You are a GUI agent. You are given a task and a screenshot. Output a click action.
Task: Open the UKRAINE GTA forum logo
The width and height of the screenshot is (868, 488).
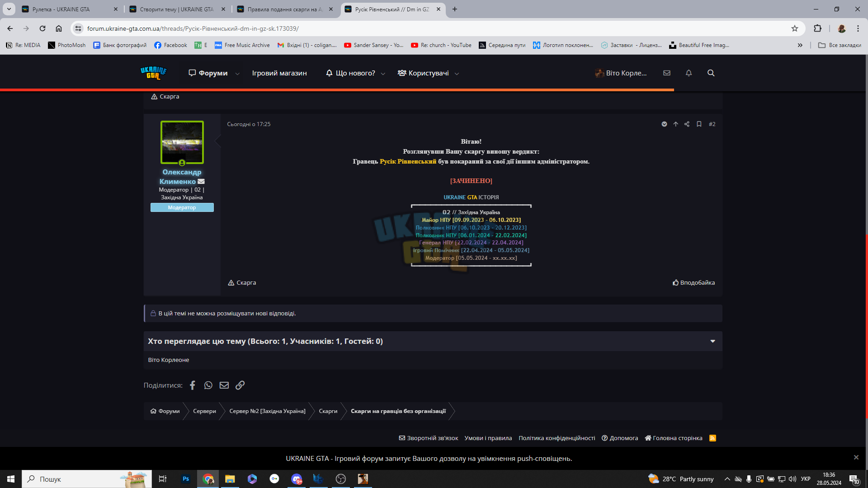[x=154, y=73]
